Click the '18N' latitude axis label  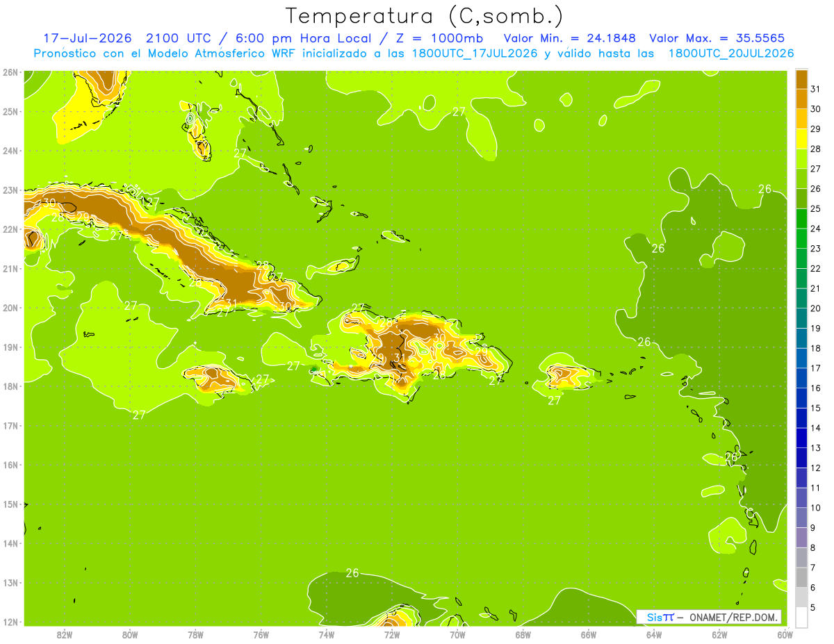(x=10, y=386)
